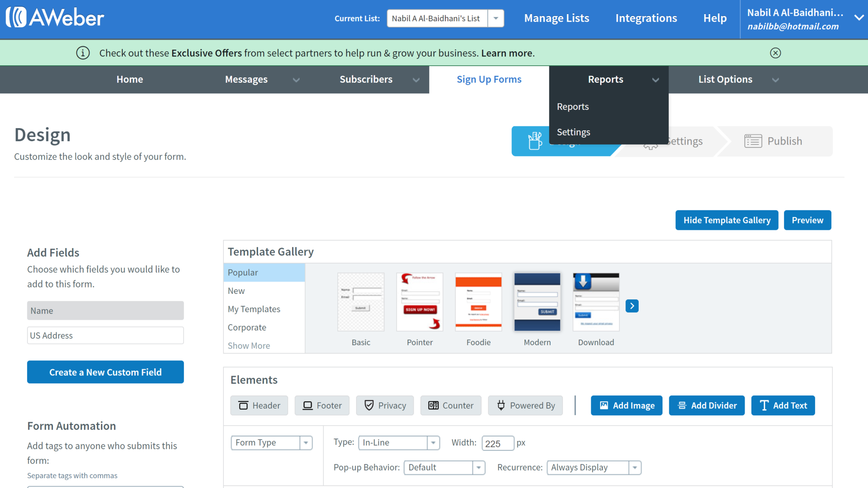The height and width of the screenshot is (488, 868).
Task: Click the Add Divider button
Action: (x=707, y=405)
